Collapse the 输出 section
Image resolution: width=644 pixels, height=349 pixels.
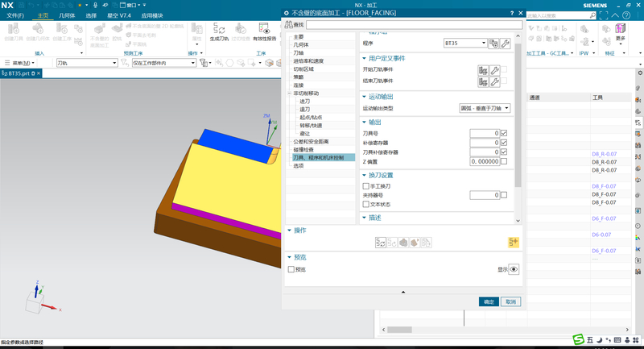point(364,122)
